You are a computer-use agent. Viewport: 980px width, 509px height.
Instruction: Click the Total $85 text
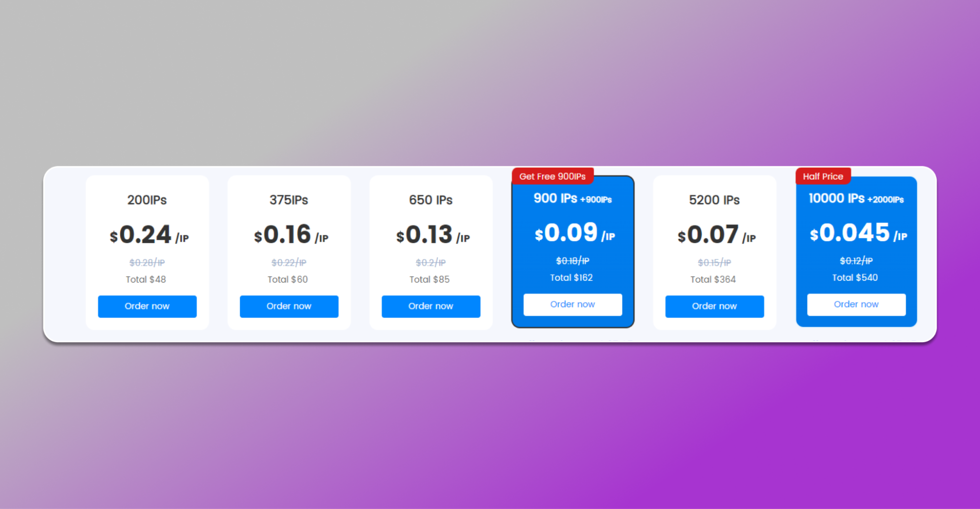coord(430,280)
